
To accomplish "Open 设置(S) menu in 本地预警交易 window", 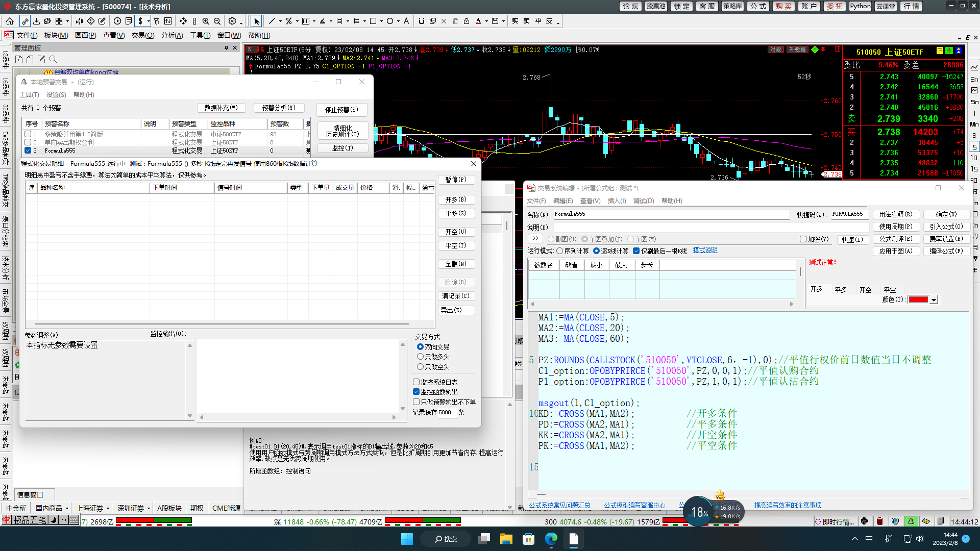I will tap(56, 95).
